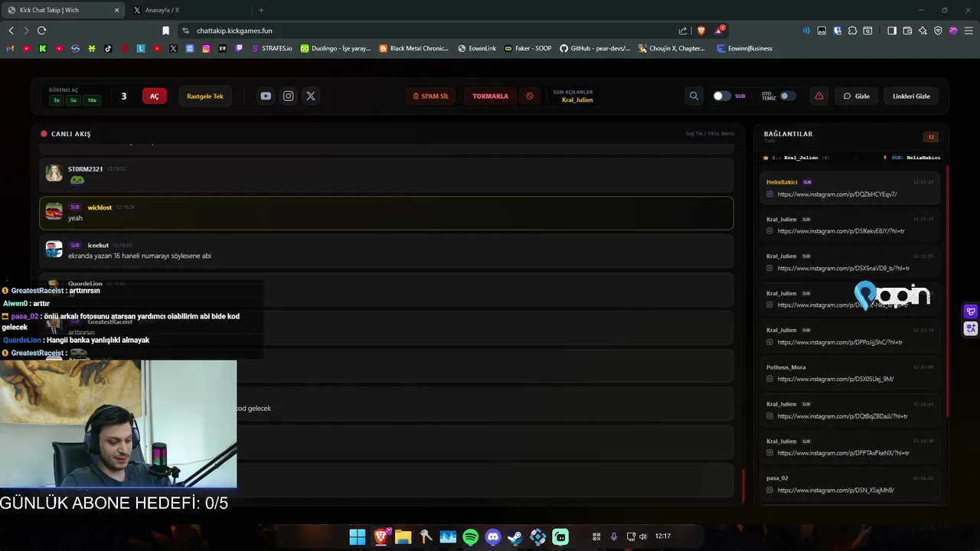
Task: Click the Gizle button
Action: tap(857, 96)
